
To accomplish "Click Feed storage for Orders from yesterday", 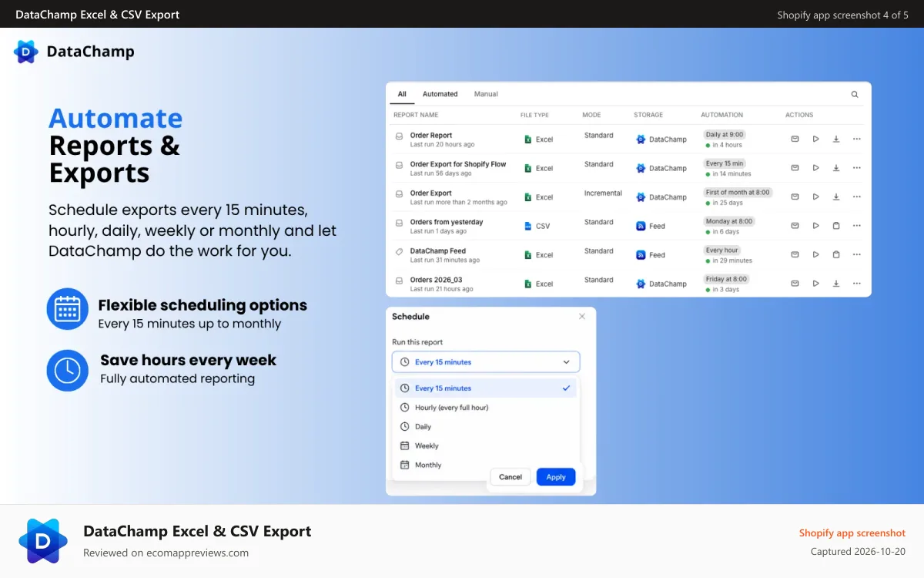I will 651,227.
